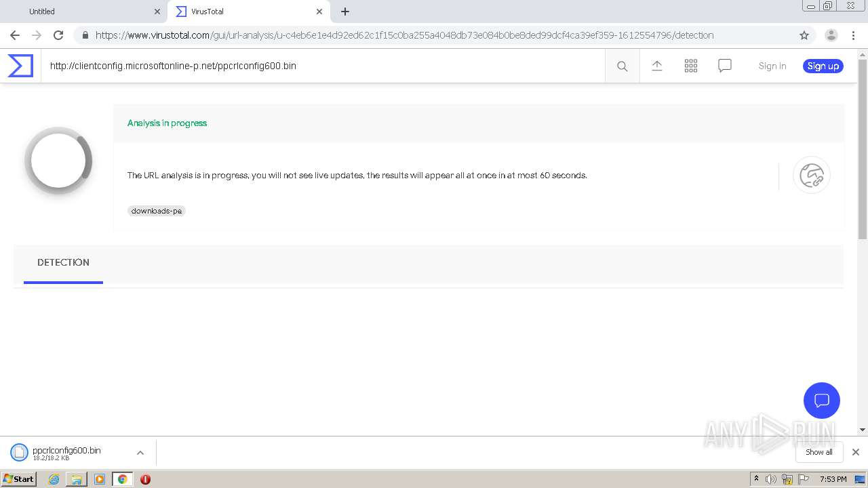The width and height of the screenshot is (868, 488).
Task: Click the action center flag icon
Action: click(804, 479)
